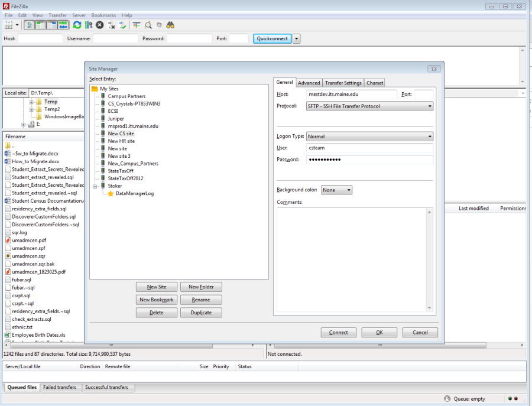The image size is (532, 406).
Task: Sort local files by Filename column header
Action: (x=43, y=137)
